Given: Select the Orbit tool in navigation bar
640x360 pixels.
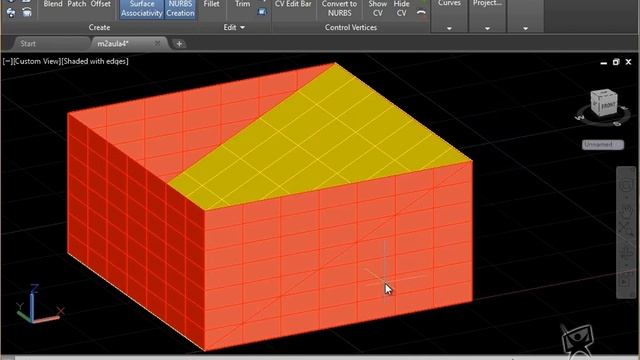Looking at the screenshot, I should 626,253.
